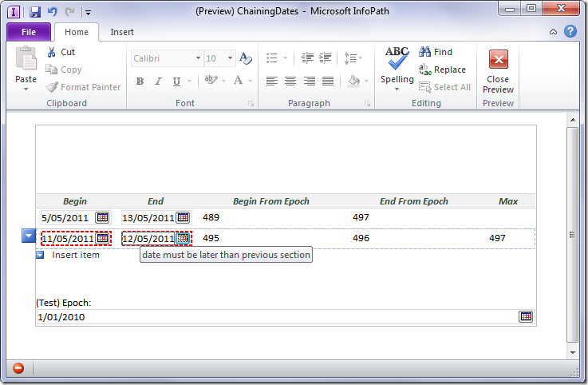Expand the Spelling options arrow
The height and width of the screenshot is (385, 588).
tap(397, 89)
